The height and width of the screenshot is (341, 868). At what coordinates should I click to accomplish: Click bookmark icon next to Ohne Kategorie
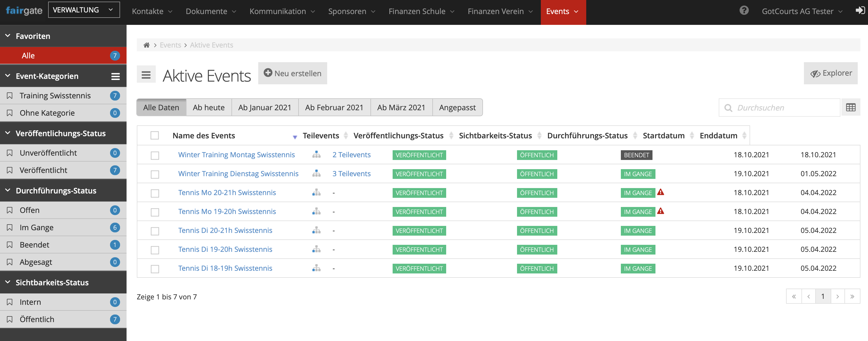[10, 113]
